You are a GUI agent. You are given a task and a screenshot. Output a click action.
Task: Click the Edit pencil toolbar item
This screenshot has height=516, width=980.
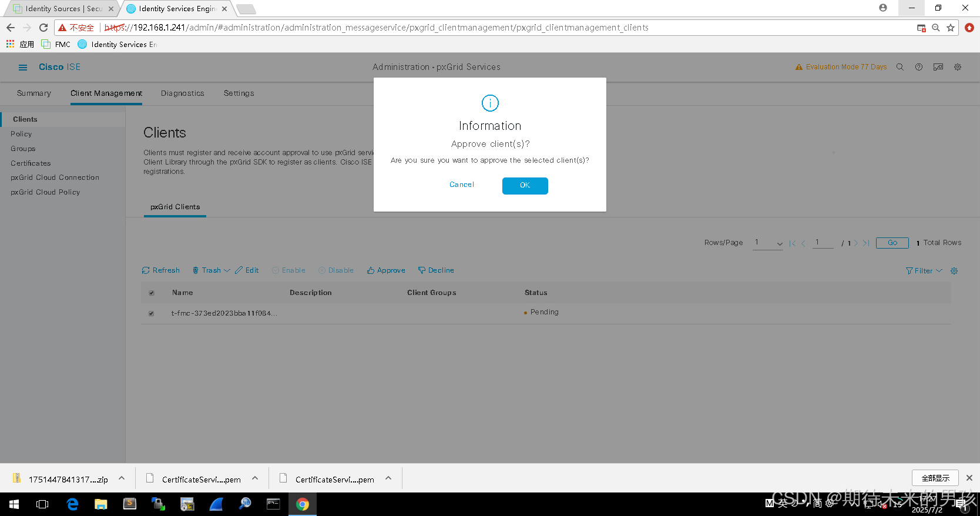point(247,270)
